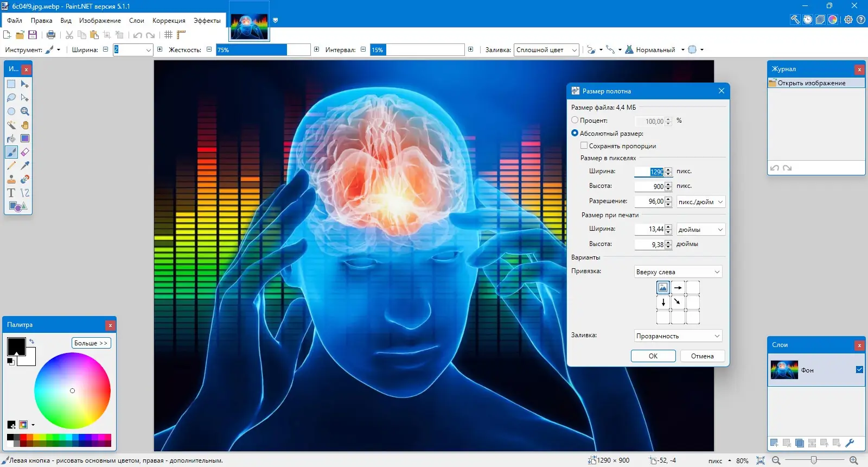
Task: Choose the Text tool
Action: coord(11,193)
